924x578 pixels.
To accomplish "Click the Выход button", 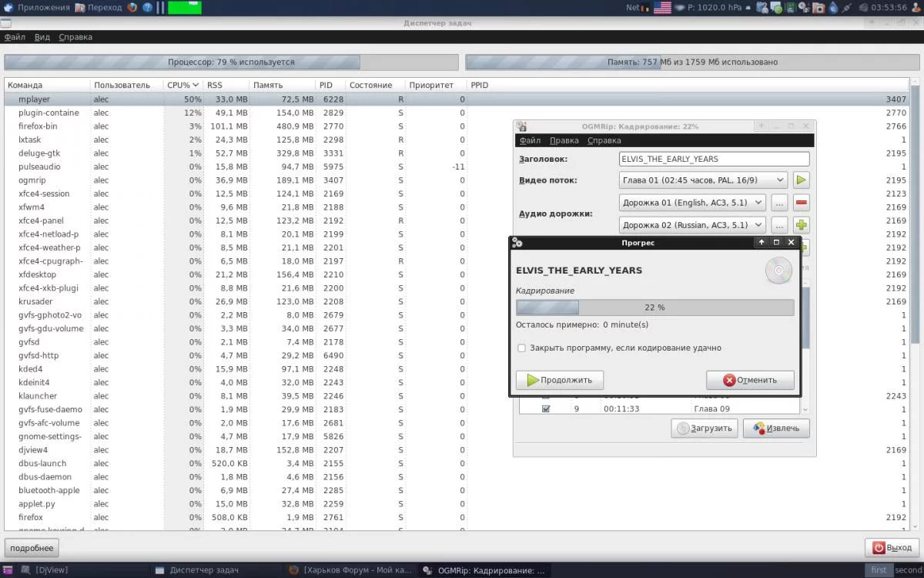I will 892,548.
